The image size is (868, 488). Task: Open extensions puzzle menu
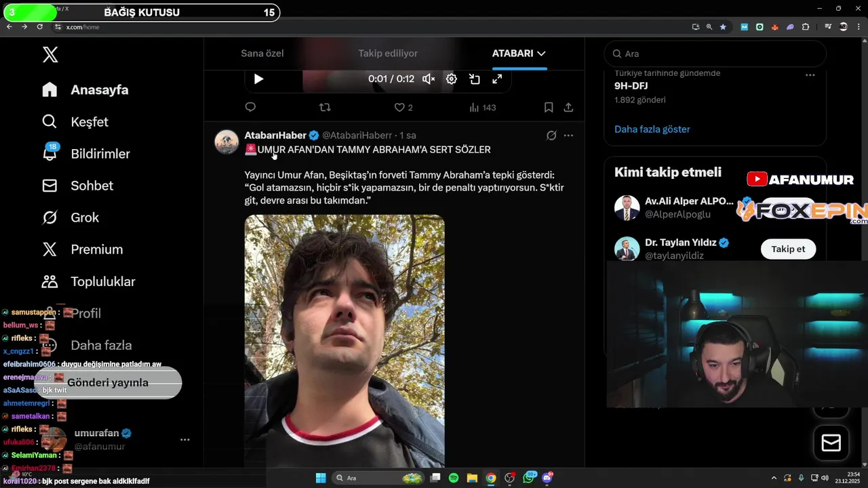pos(806,27)
